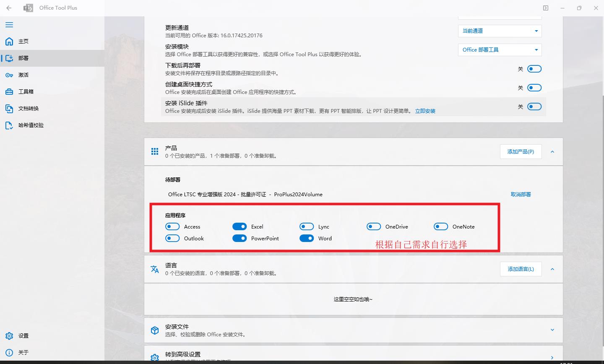Open the 关于 about page
This screenshot has width=604, height=364.
click(x=23, y=352)
